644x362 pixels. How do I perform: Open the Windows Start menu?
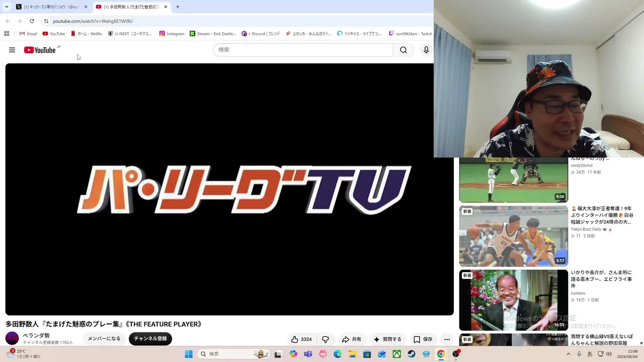click(x=189, y=354)
